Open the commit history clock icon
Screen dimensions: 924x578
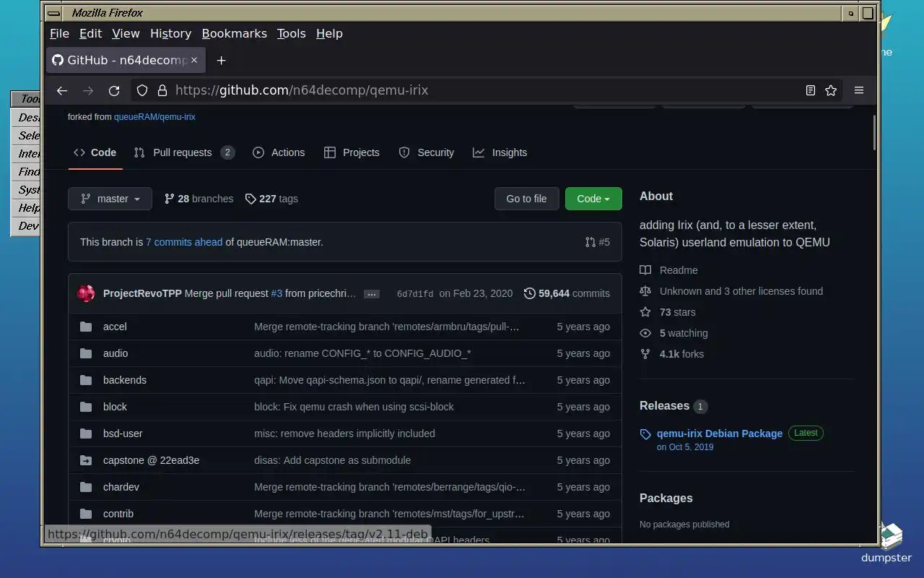[x=530, y=293]
